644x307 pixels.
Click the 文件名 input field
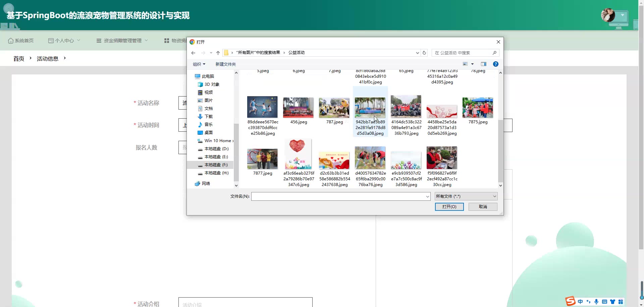pyautogui.click(x=338, y=196)
